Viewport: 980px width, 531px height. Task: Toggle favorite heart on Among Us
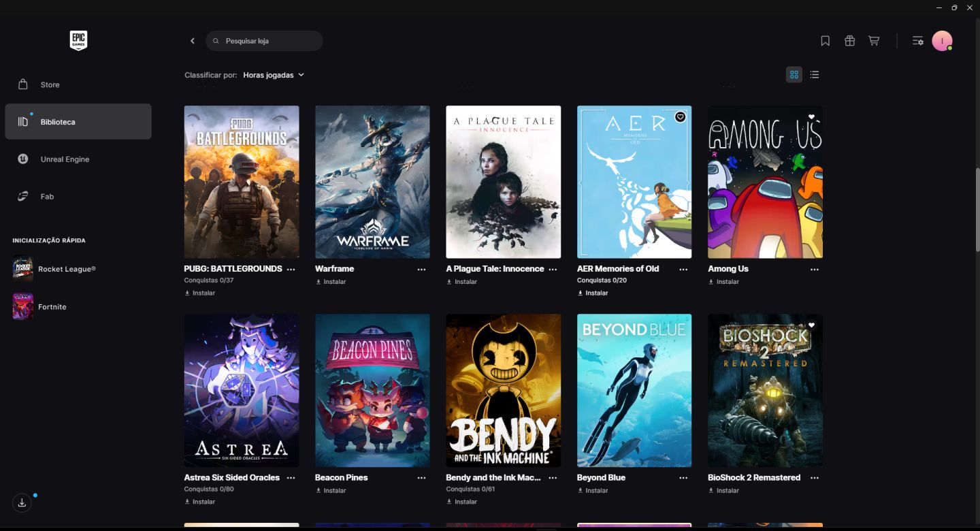(x=811, y=117)
